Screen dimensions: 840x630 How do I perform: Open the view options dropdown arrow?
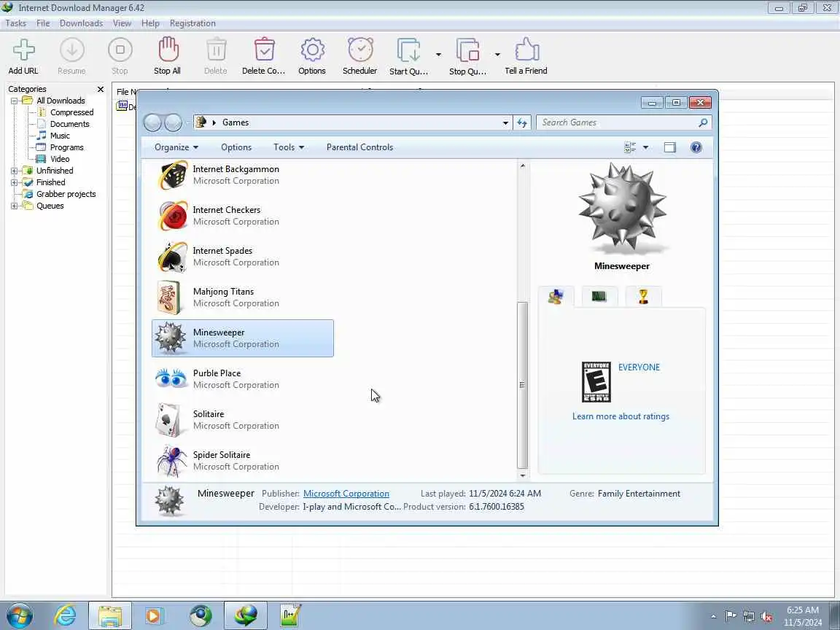(645, 147)
